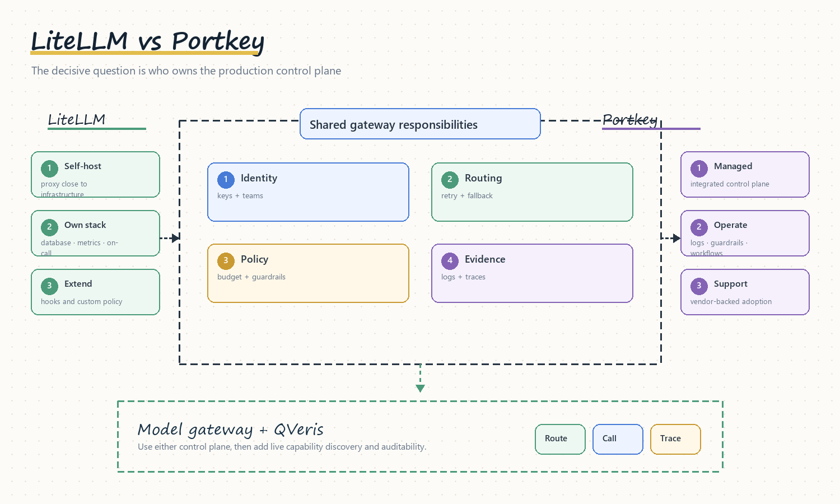The height and width of the screenshot is (504, 840).
Task: Click the purple number 4 badge on Evidence
Action: click(x=450, y=261)
